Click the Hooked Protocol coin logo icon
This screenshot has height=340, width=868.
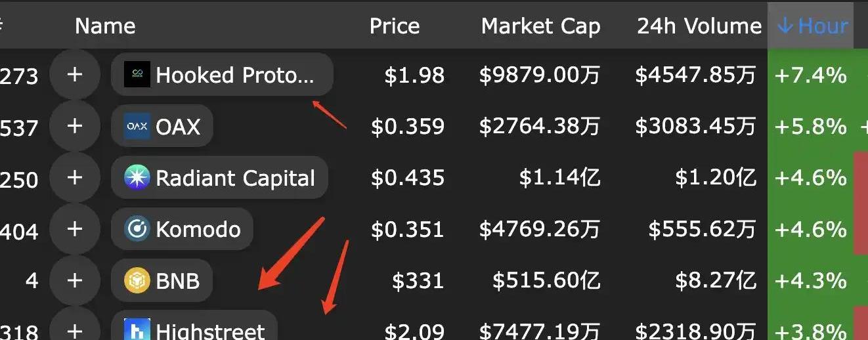pos(137,75)
